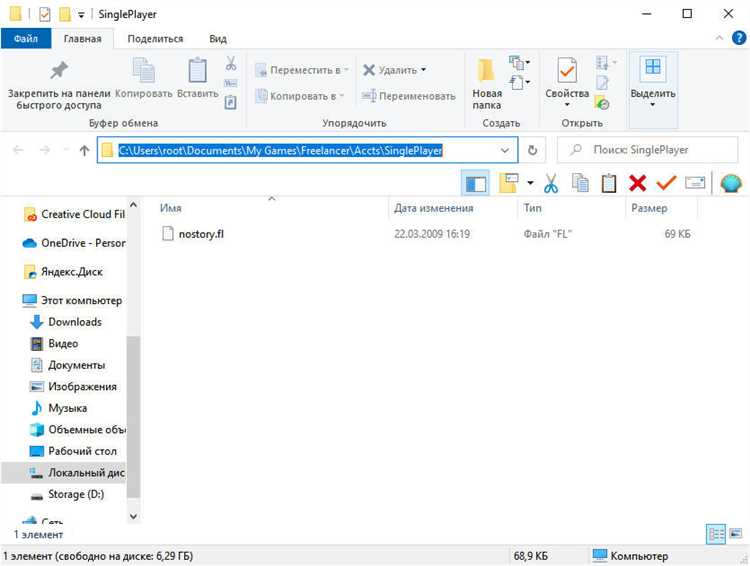Screen dimensions: 750x566
Task: Open Изображения in sidebar
Action: coord(73,387)
